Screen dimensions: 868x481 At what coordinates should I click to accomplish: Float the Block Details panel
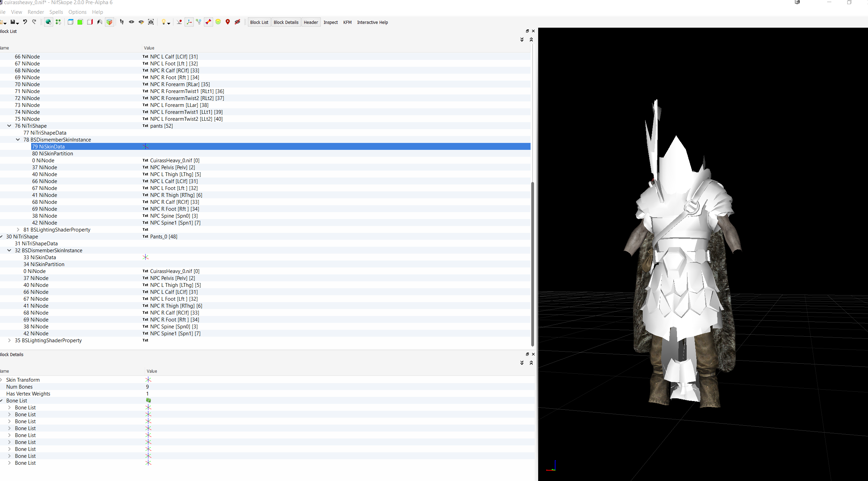click(x=527, y=354)
